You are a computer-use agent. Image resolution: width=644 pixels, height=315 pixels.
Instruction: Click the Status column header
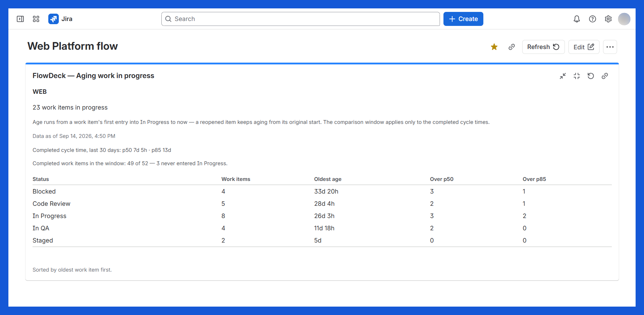coord(41,179)
